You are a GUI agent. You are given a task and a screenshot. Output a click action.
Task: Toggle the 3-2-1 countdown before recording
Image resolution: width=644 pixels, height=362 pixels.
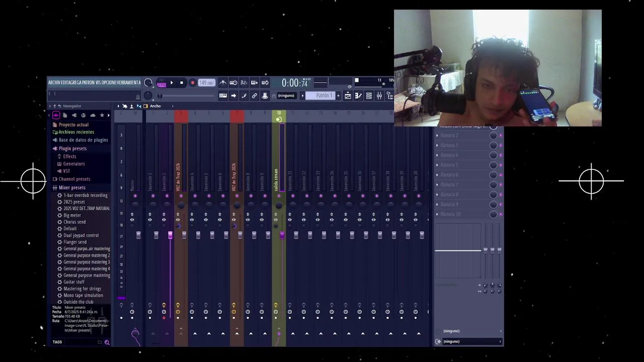[x=244, y=82]
